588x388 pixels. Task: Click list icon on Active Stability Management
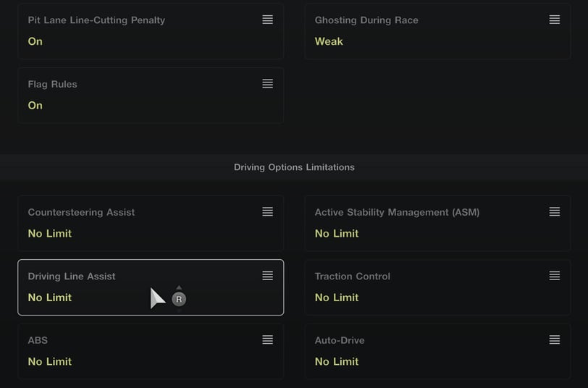coord(554,212)
